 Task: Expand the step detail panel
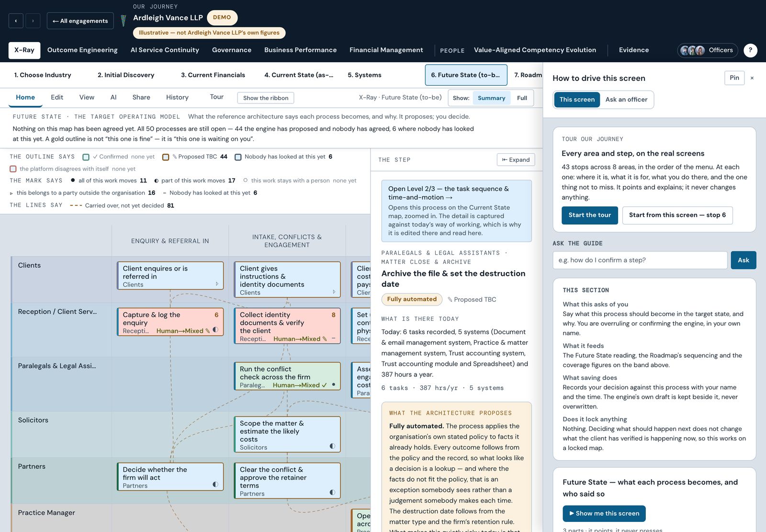point(516,160)
